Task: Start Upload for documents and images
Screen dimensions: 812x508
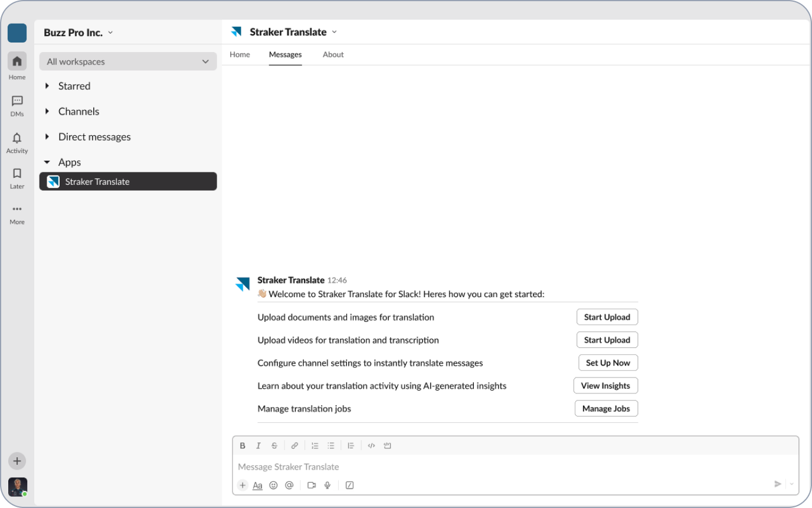Action: pos(607,317)
